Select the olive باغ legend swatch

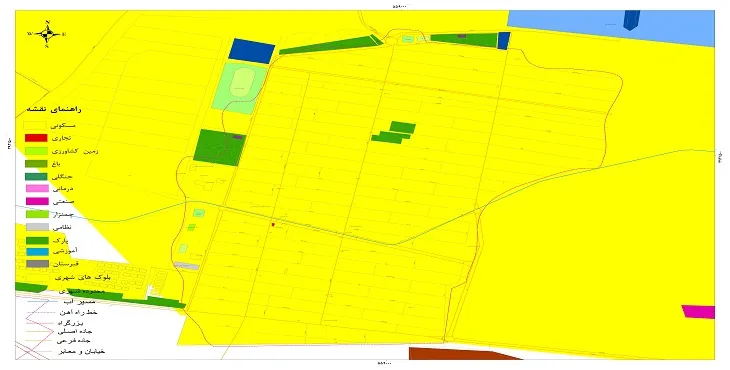(x=36, y=163)
